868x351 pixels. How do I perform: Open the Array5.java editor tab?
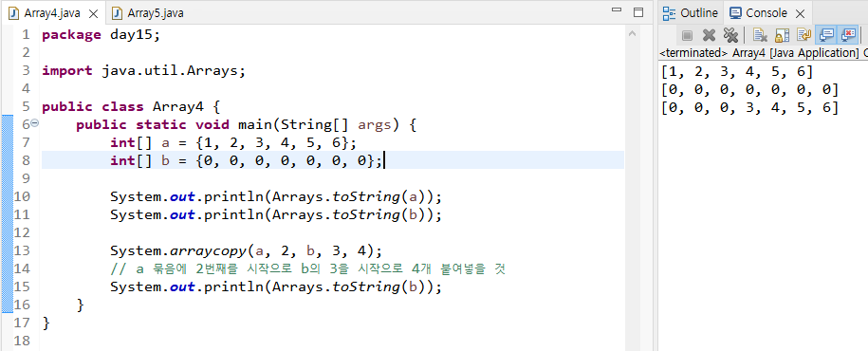click(x=148, y=13)
